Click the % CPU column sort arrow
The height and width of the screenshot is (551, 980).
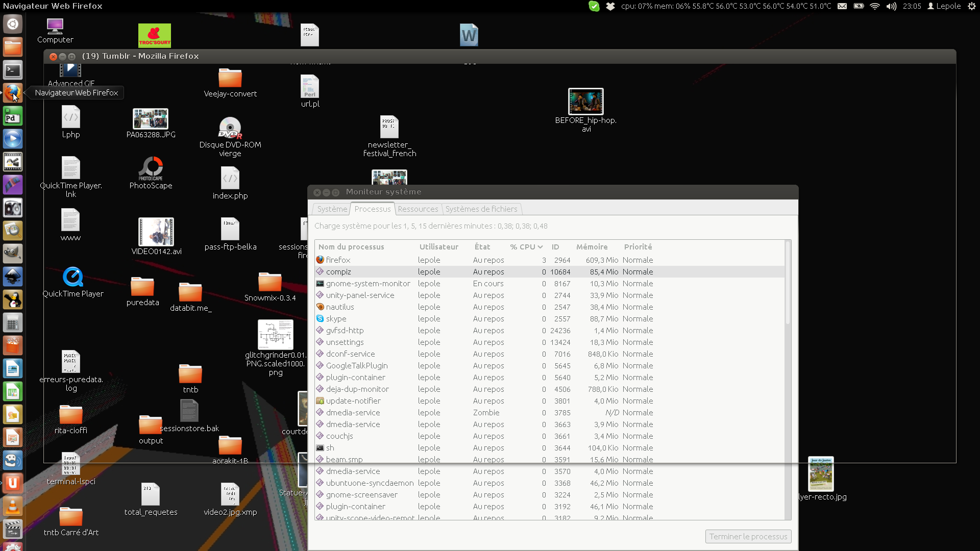click(540, 247)
